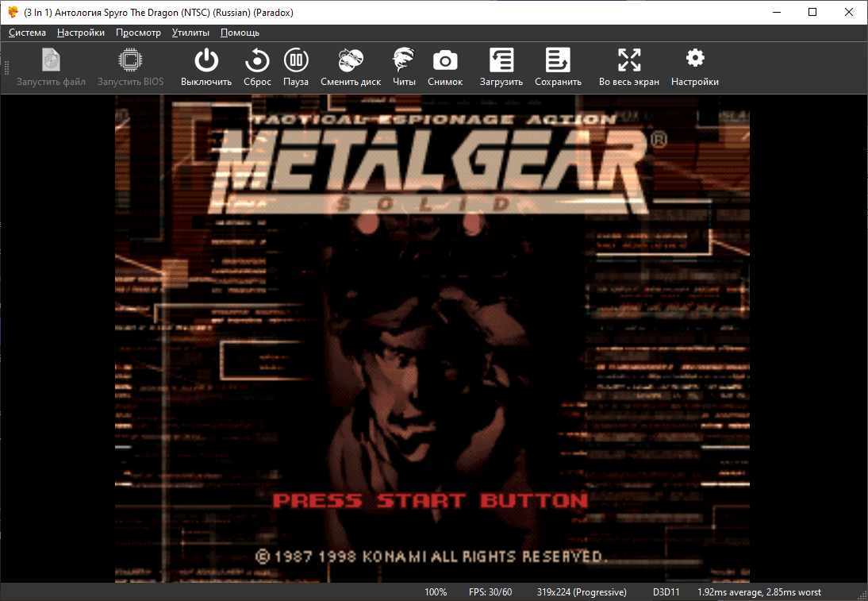Viewport: 868px width, 601px height.
Task: Click the PRESS START BUTTON game text
Action: (430, 501)
